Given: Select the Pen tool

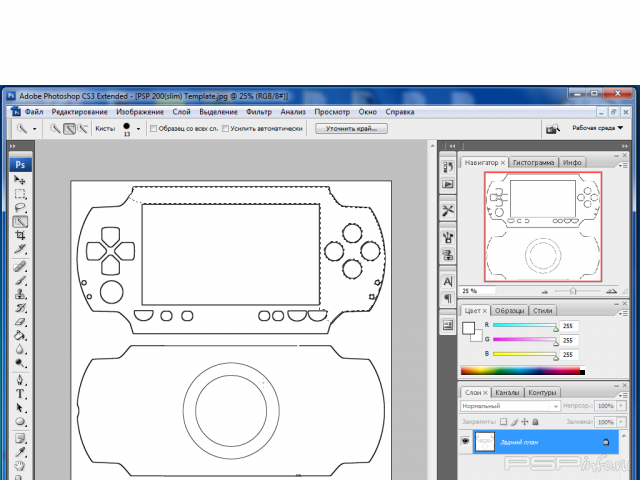Looking at the screenshot, I should pyautogui.click(x=20, y=379).
